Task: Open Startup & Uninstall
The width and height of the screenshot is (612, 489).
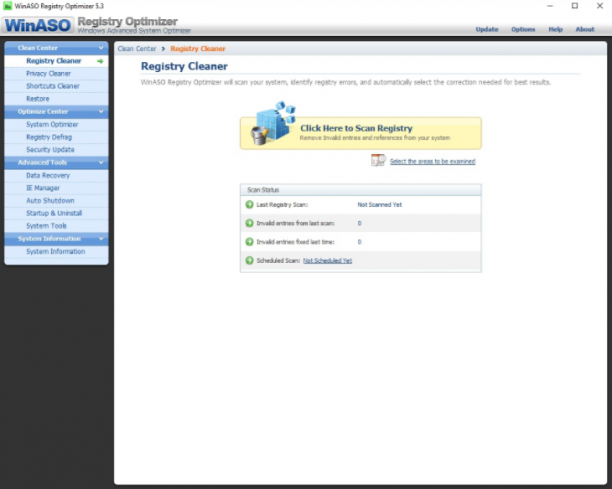Action: tap(56, 213)
